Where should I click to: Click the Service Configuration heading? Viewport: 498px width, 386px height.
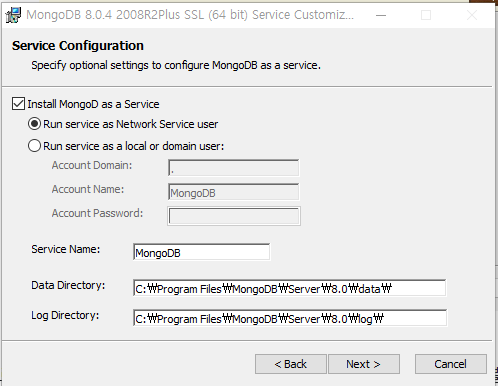click(78, 46)
